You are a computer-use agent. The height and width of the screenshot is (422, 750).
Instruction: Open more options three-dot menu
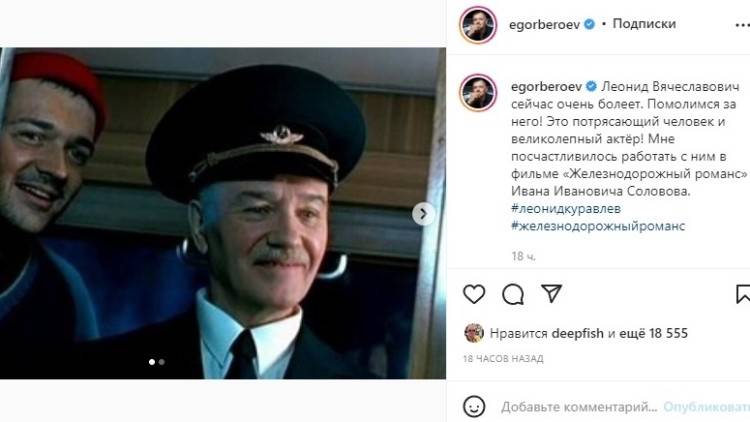pos(742,25)
